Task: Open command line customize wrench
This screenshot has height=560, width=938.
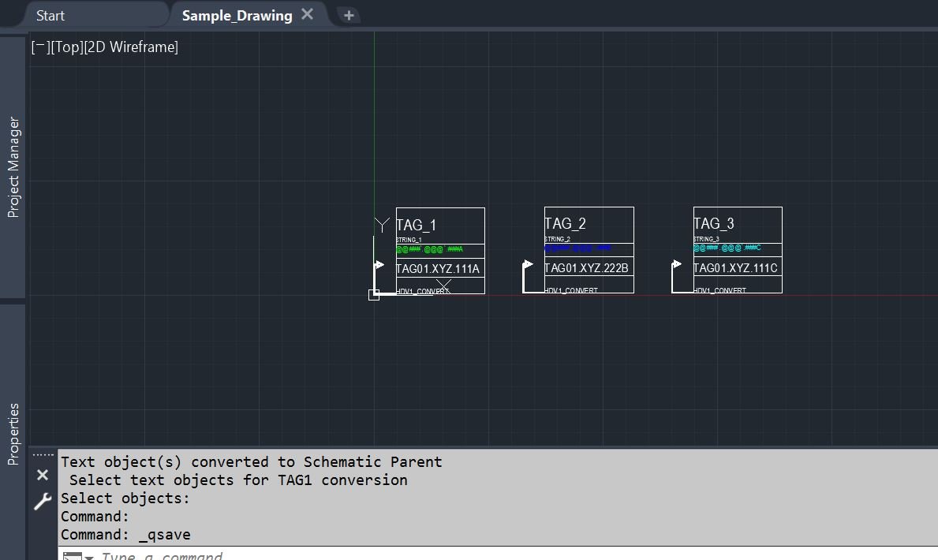Action: pos(43,502)
